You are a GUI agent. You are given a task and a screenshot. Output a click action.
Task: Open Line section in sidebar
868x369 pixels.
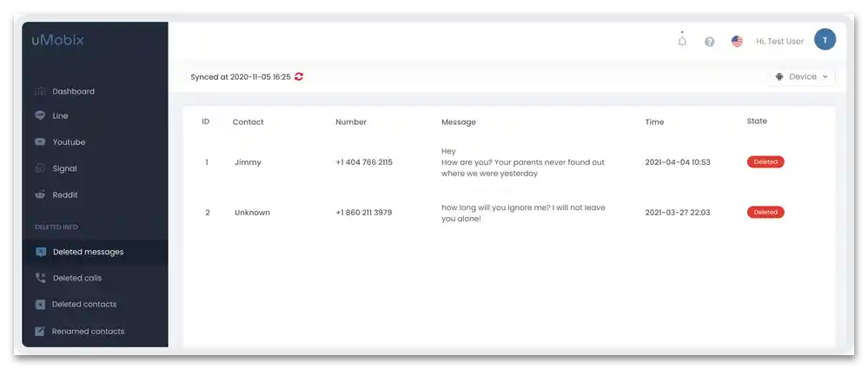pyautogui.click(x=60, y=115)
